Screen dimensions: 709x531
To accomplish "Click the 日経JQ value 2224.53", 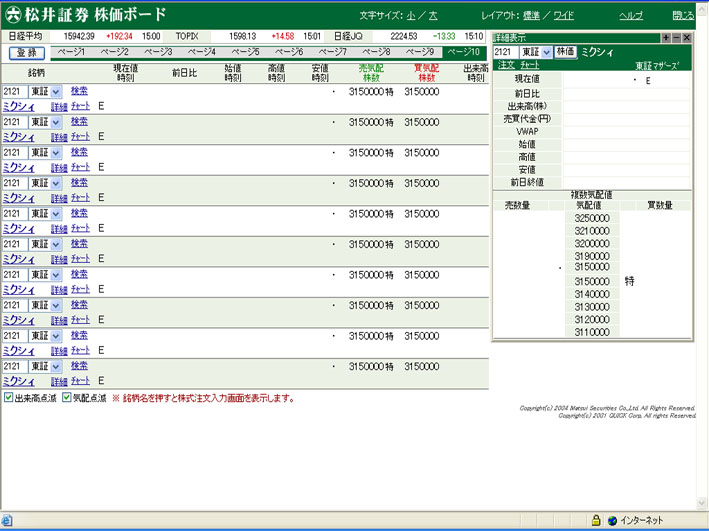I will [x=404, y=36].
